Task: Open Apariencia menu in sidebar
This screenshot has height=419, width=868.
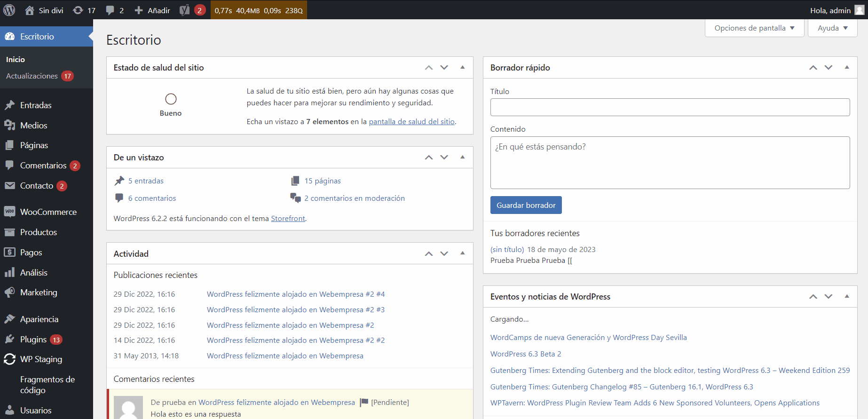Action: click(39, 319)
